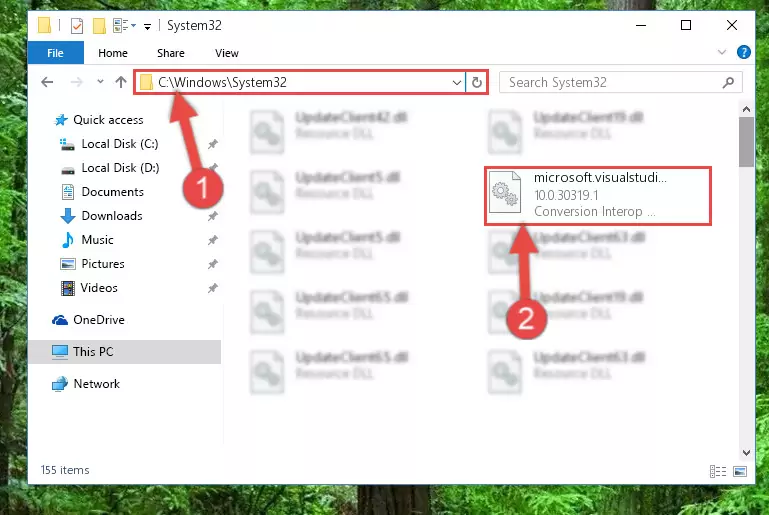Click the folder icon in address bar
The width and height of the screenshot is (769, 515).
click(x=146, y=82)
